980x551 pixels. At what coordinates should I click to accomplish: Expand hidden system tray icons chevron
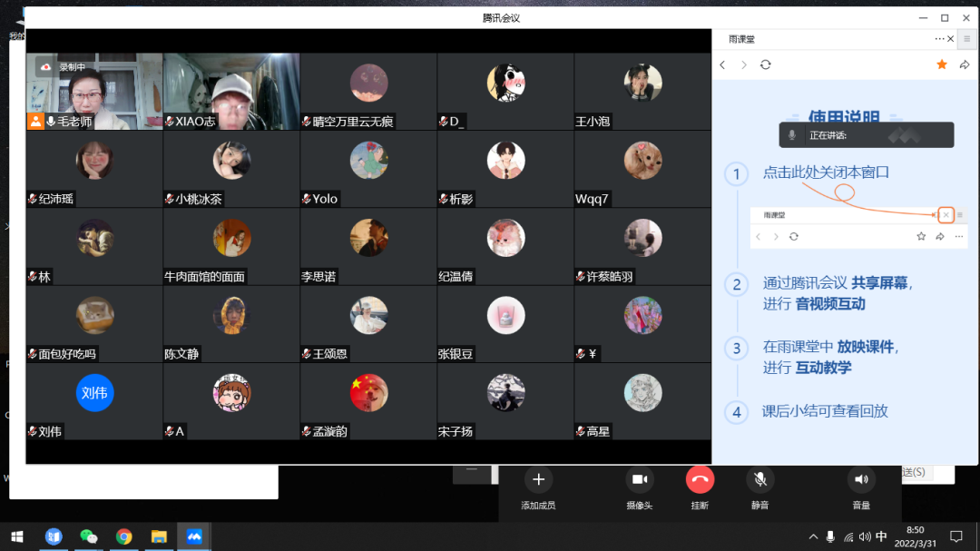813,536
